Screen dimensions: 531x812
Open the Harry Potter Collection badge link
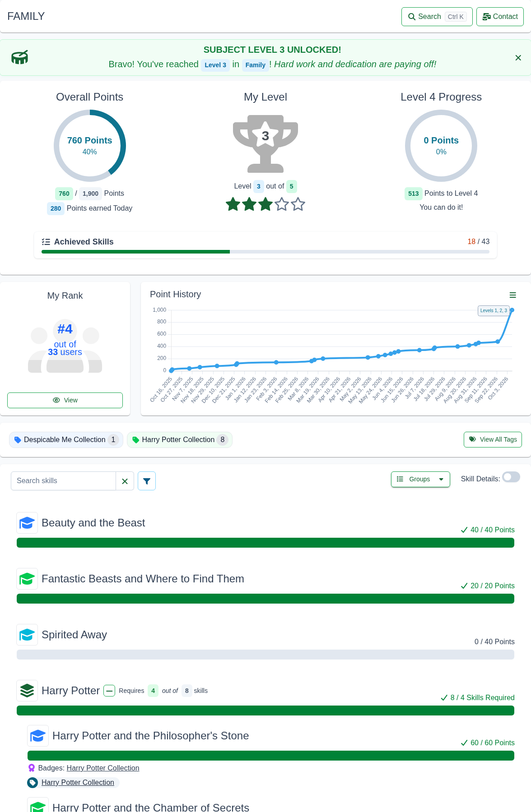(x=103, y=768)
